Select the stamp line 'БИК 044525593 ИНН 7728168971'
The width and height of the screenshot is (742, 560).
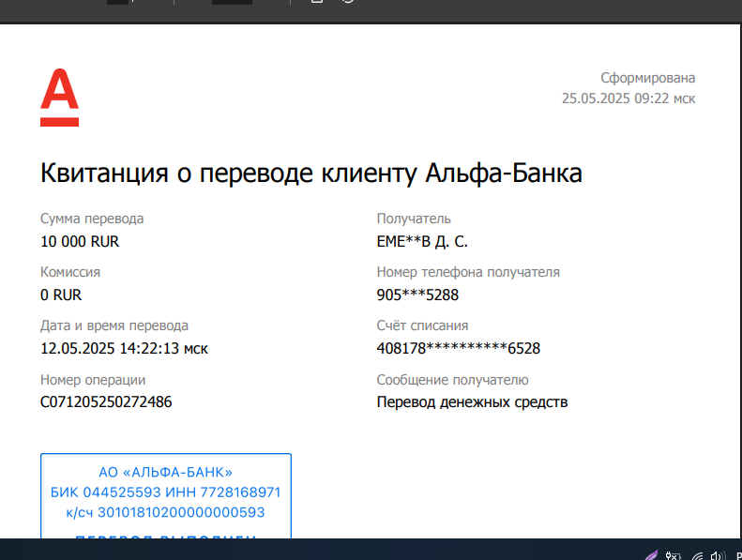(x=166, y=492)
